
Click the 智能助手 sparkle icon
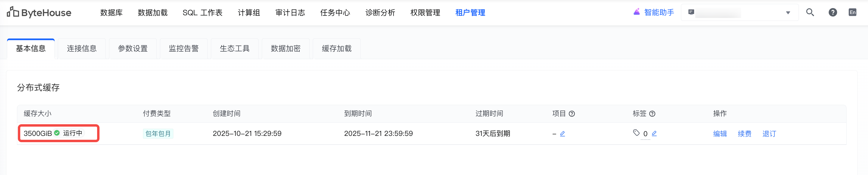(637, 12)
